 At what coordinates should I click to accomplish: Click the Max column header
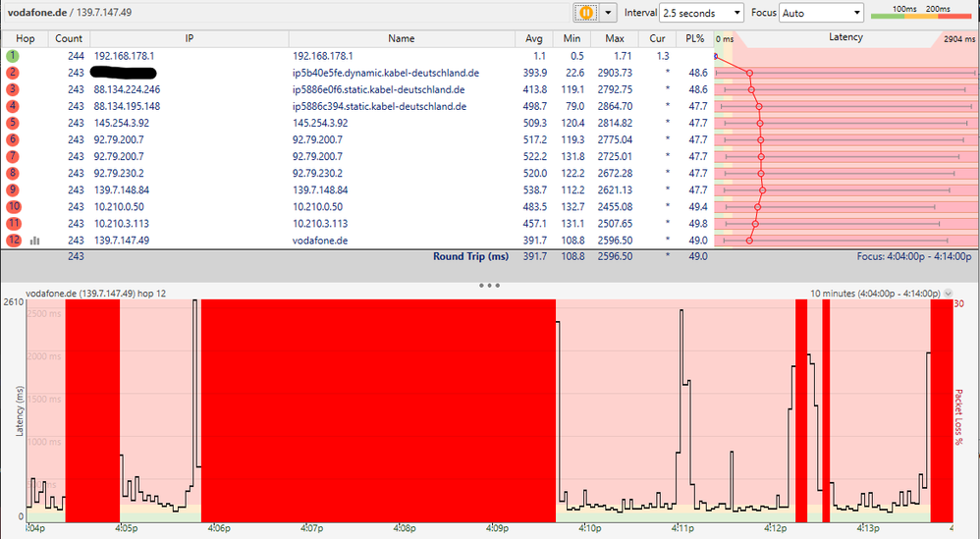coord(615,38)
